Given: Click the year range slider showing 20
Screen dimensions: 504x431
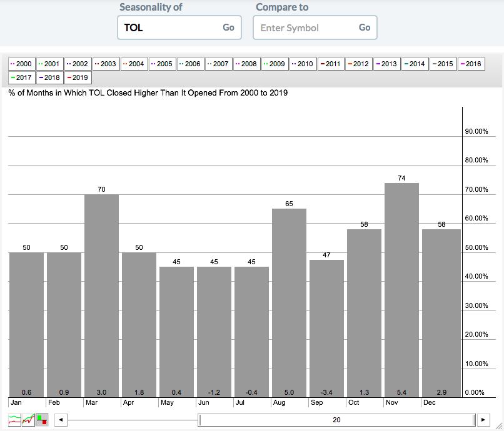Looking at the screenshot, I should (336, 420).
